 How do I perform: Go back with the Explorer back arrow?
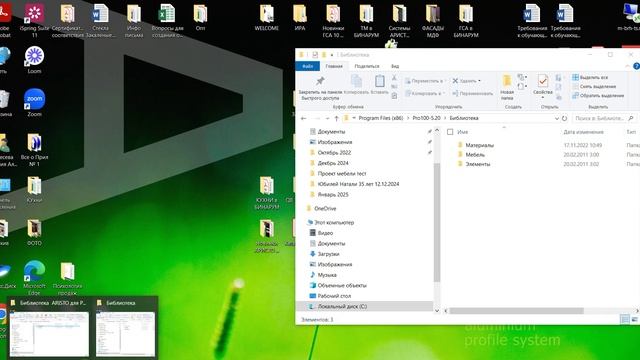click(304, 118)
